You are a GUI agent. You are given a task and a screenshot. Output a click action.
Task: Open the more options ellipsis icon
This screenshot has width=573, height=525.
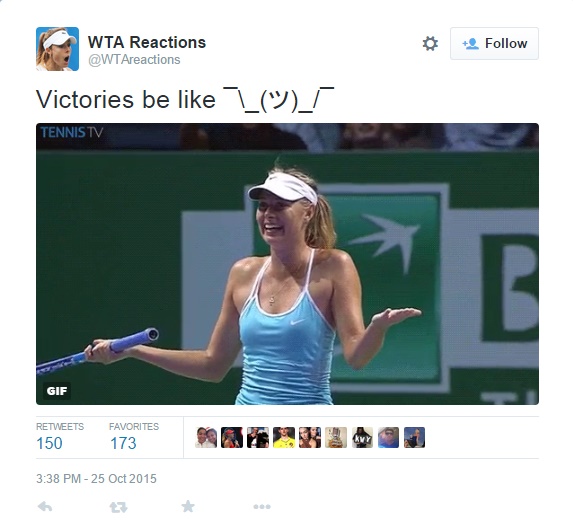tap(262, 507)
